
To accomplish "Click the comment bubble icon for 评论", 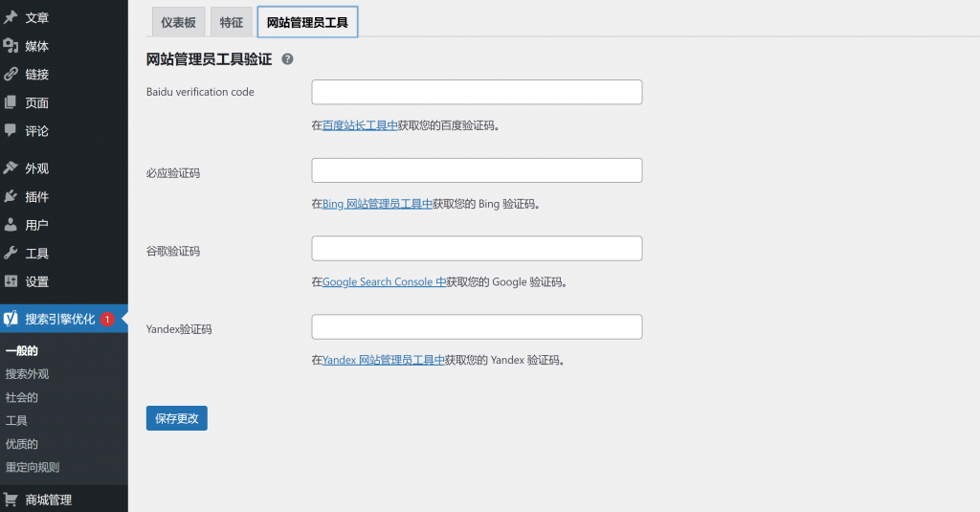I will coord(11,130).
